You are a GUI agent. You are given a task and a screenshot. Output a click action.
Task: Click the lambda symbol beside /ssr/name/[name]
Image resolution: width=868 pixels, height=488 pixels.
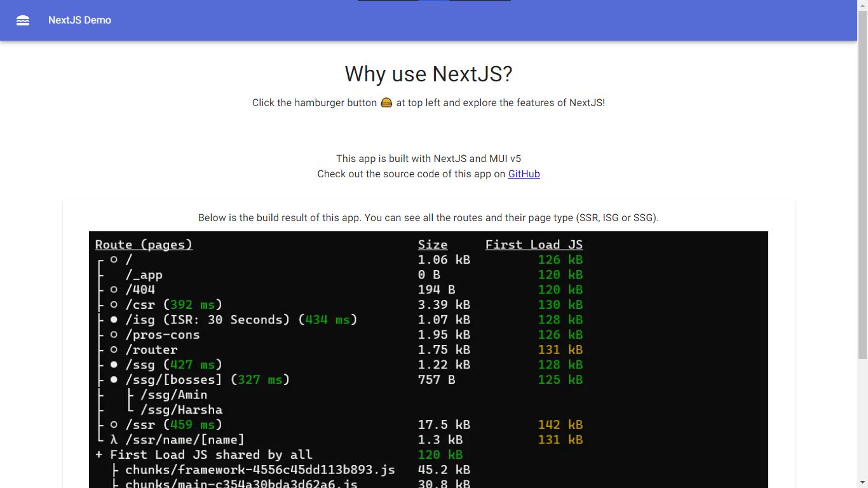(x=114, y=440)
